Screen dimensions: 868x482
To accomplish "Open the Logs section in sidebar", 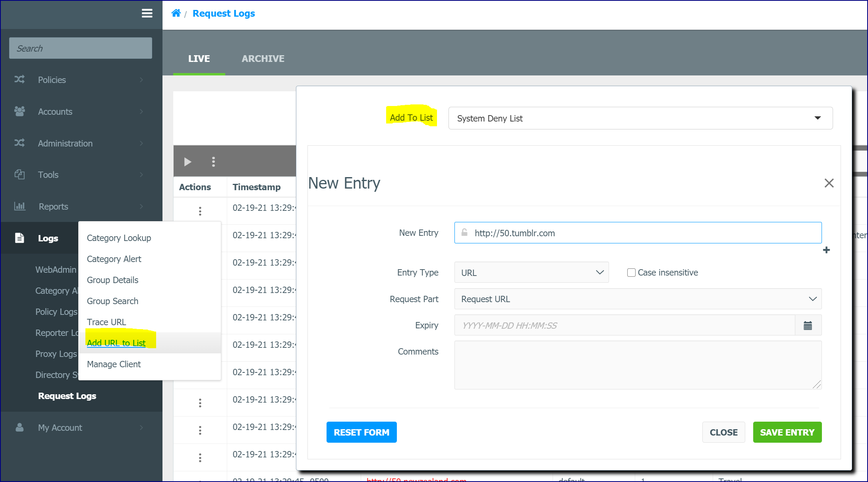I will tap(48, 238).
